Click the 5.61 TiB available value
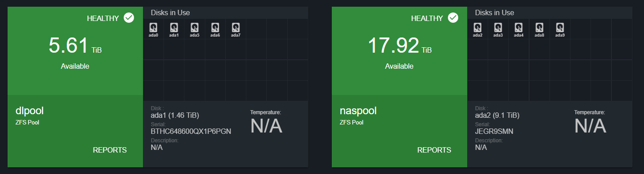This screenshot has height=174, width=644. tap(75, 46)
